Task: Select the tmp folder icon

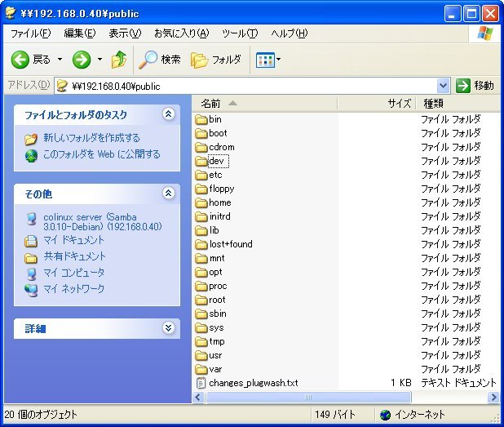Action: coord(201,342)
